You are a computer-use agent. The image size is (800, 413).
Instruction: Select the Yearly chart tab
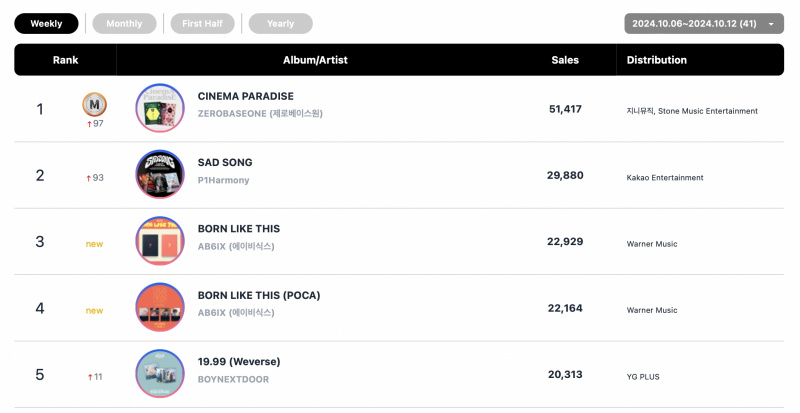pyautogui.click(x=281, y=23)
